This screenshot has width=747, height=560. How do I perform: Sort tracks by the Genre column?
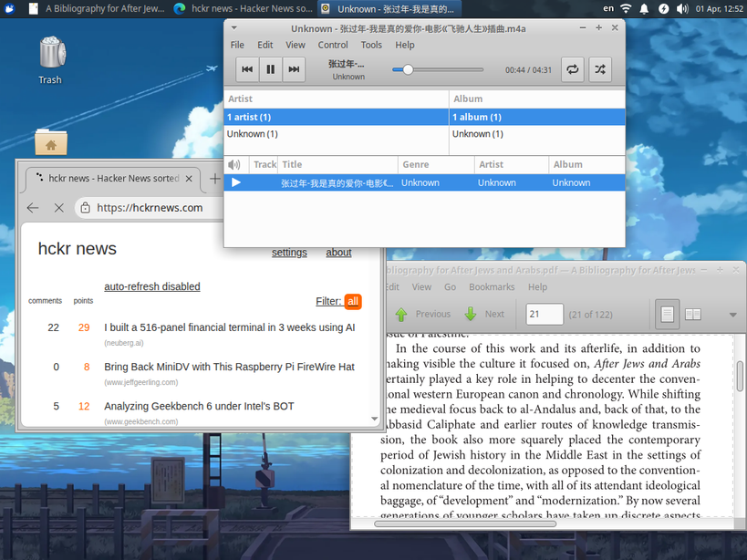coord(436,165)
